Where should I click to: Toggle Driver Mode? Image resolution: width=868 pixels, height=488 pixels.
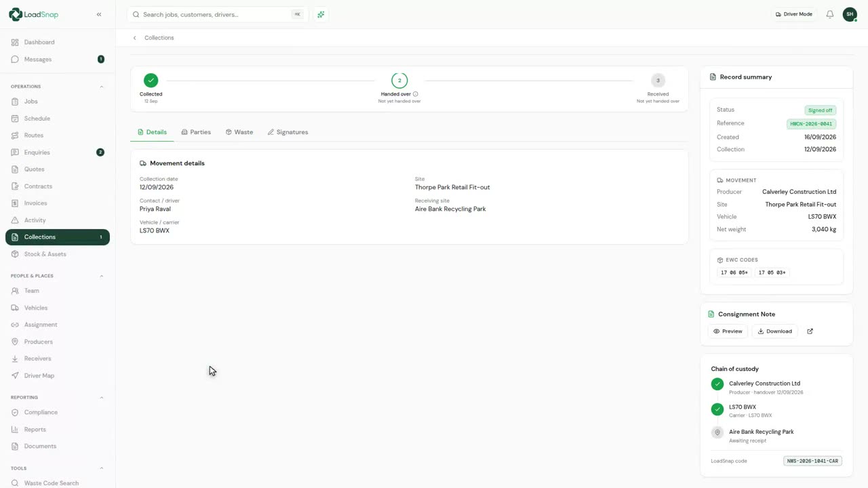[794, 14]
